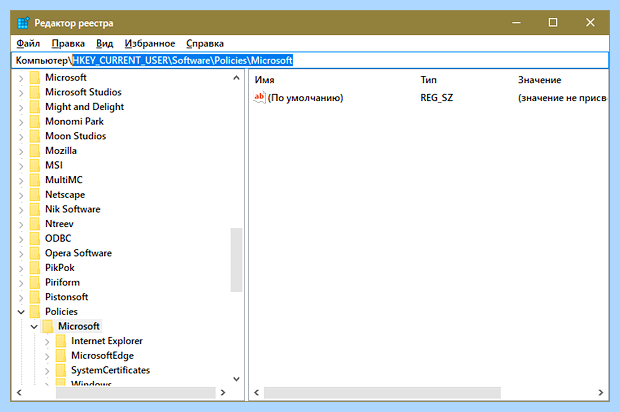The width and height of the screenshot is (620, 412).
Task: Click the folder icon next to Pistonsoft
Action: point(35,297)
